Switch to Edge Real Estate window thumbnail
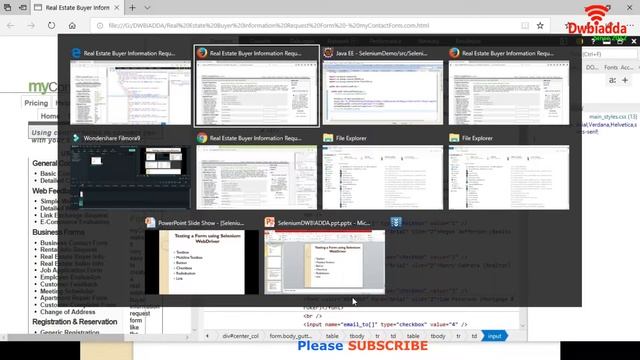 pos(130,93)
